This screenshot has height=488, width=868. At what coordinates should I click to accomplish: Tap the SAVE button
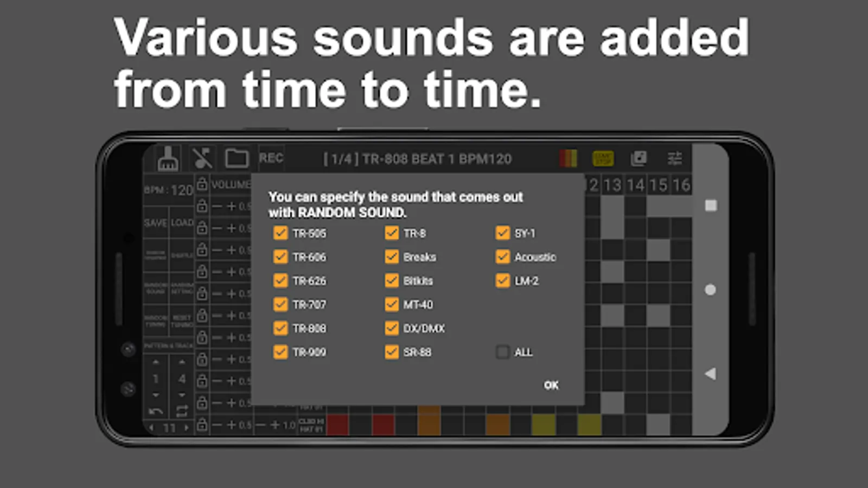(x=156, y=223)
